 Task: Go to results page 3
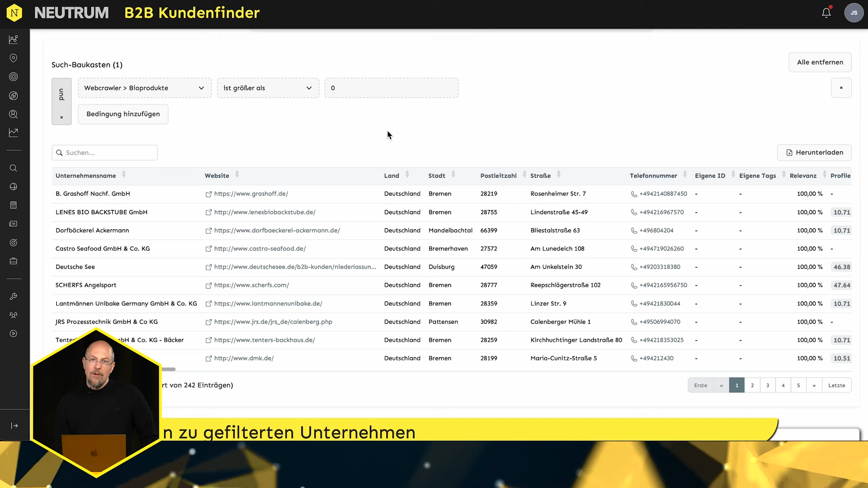[x=768, y=385]
